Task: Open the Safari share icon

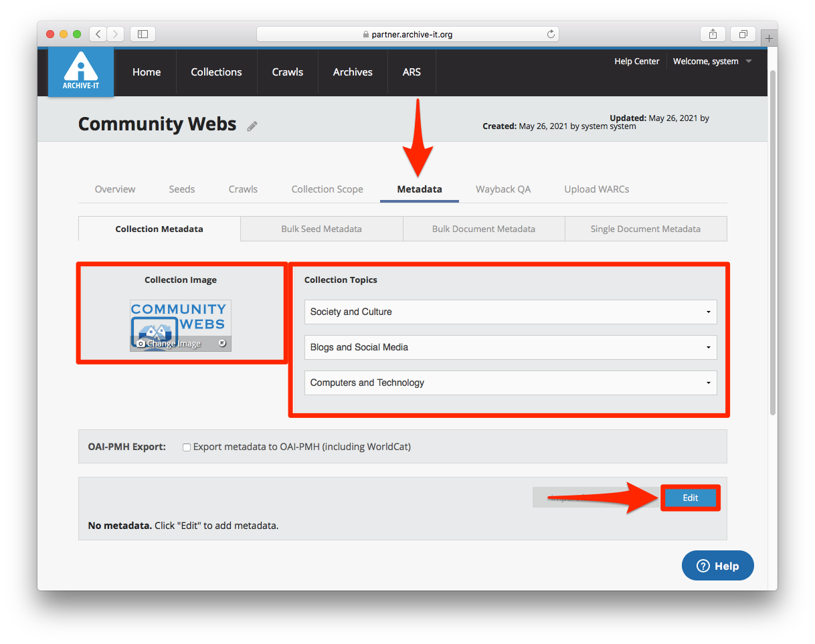Action: [x=713, y=34]
